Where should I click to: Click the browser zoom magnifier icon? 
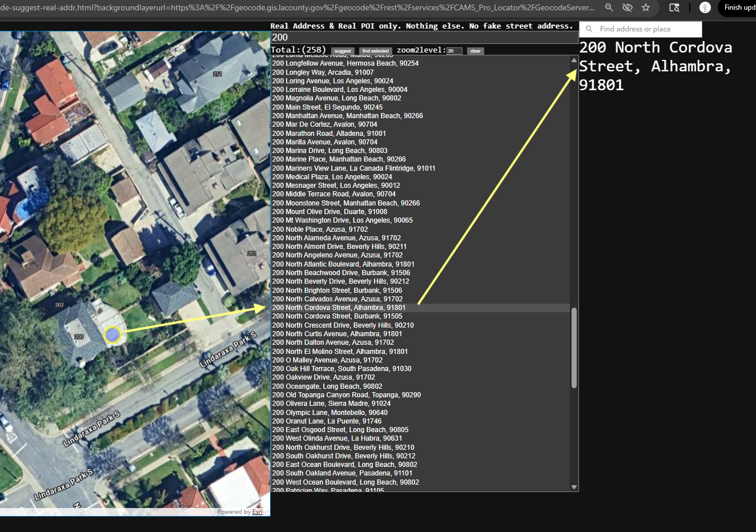coord(609,7)
